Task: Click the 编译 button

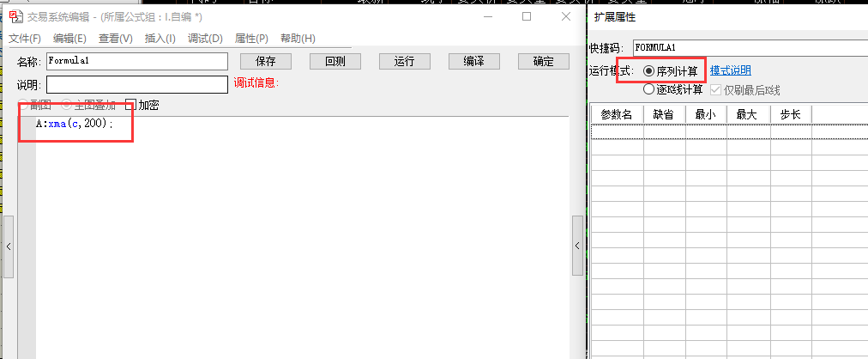Action: (473, 62)
